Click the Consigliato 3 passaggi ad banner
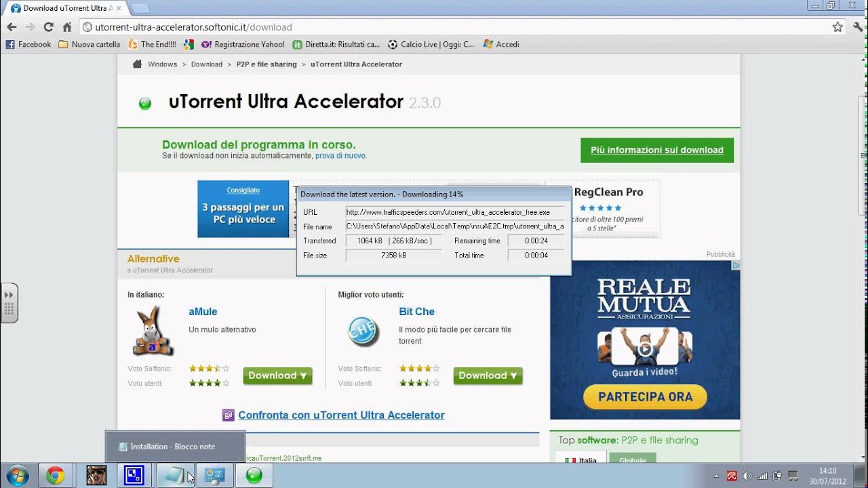Viewport: 868px width, 488px height. coord(244,209)
